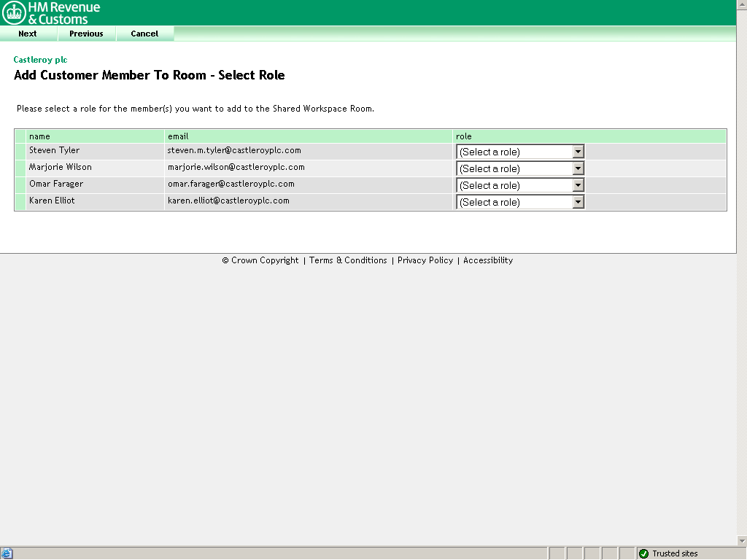Select Steven Tyler's email address cell
747x560 pixels.
click(234, 150)
